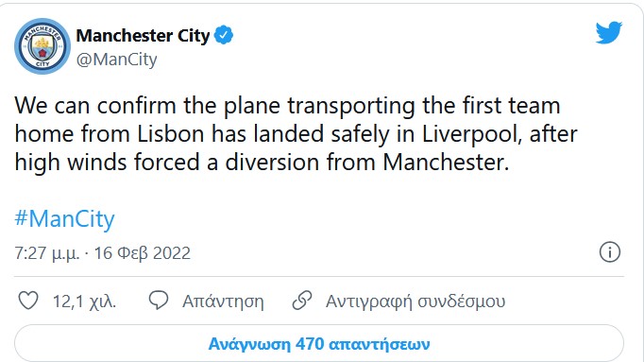Screen dimensions: 644x362
Task: Open Ανάγνωση 470 απαντήσεων replies button
Action: (x=319, y=344)
